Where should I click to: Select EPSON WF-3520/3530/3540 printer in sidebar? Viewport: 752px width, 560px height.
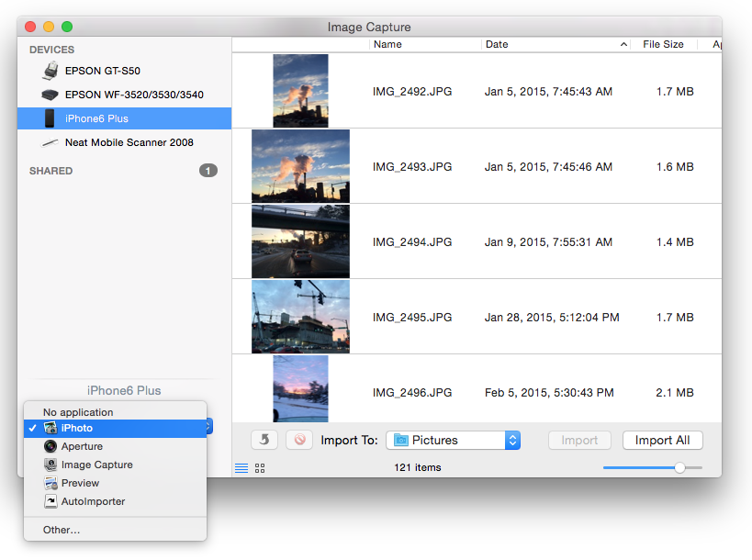[133, 95]
